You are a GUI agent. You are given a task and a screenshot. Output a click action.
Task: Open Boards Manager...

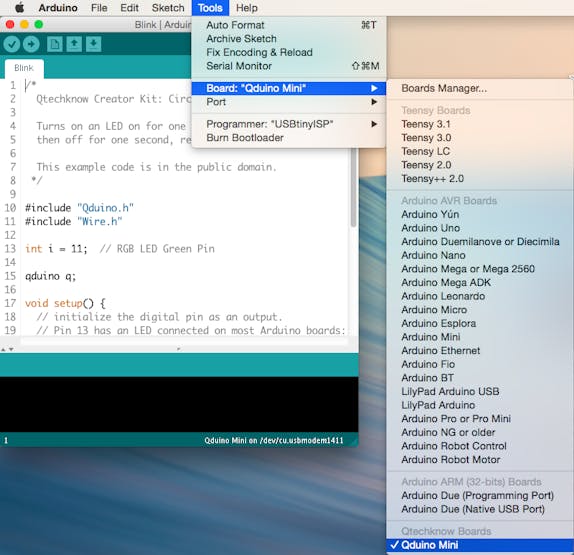480,88
